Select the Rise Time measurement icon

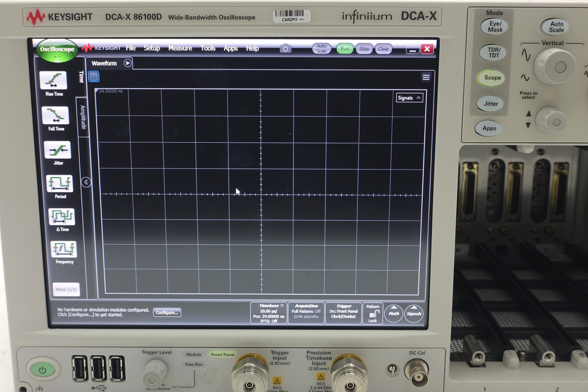click(x=53, y=80)
